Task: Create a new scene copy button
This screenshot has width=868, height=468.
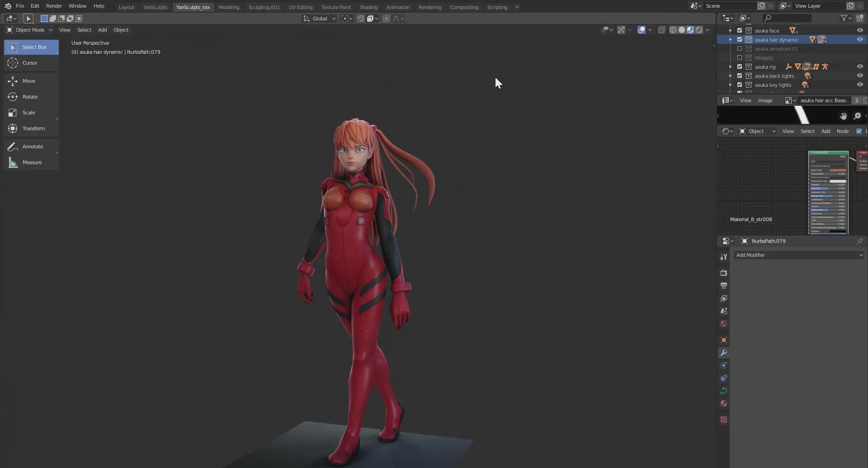Action: click(x=761, y=6)
